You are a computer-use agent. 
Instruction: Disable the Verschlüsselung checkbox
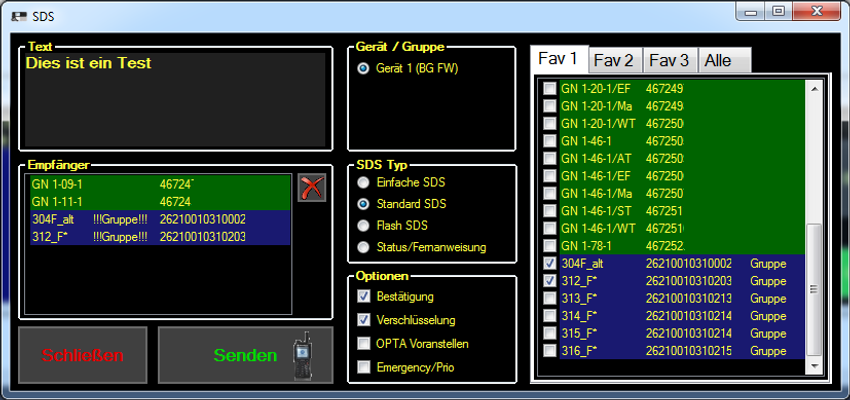[x=364, y=320]
